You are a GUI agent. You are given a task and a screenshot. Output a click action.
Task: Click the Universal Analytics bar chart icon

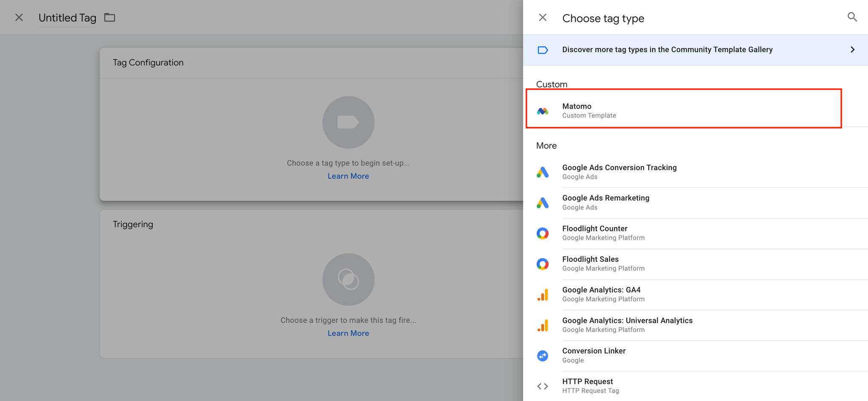click(x=542, y=325)
